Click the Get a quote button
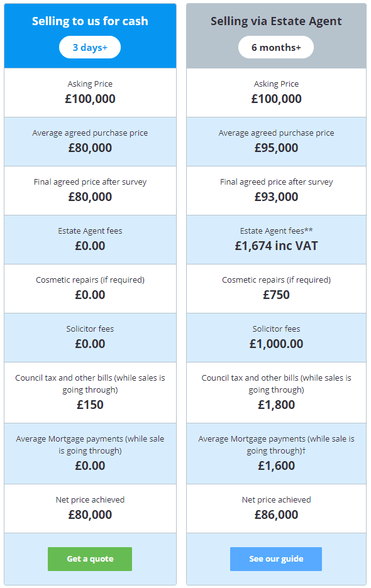This screenshot has height=588, width=371. [x=89, y=558]
